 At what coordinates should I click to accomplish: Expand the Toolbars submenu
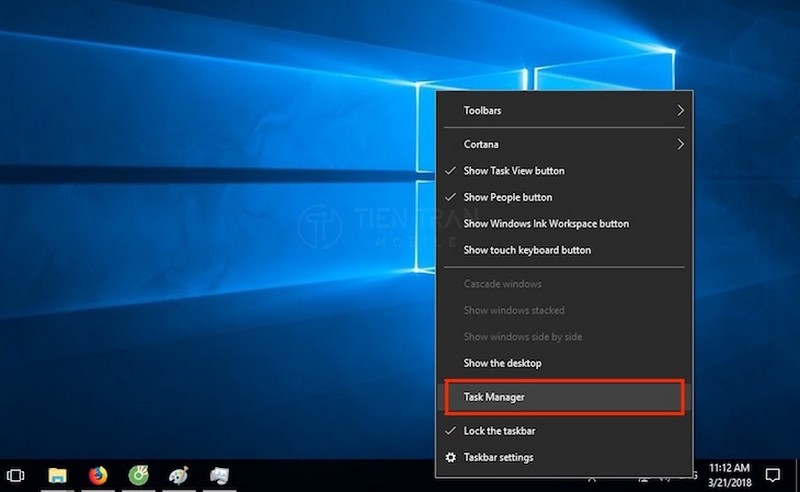click(x=483, y=110)
